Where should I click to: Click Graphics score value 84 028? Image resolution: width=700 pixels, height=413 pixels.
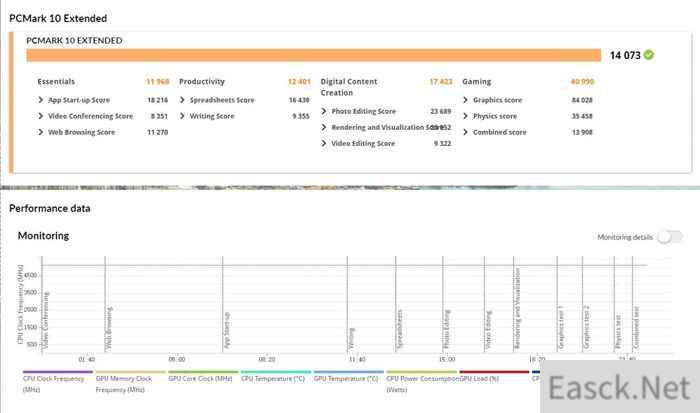coord(582,100)
